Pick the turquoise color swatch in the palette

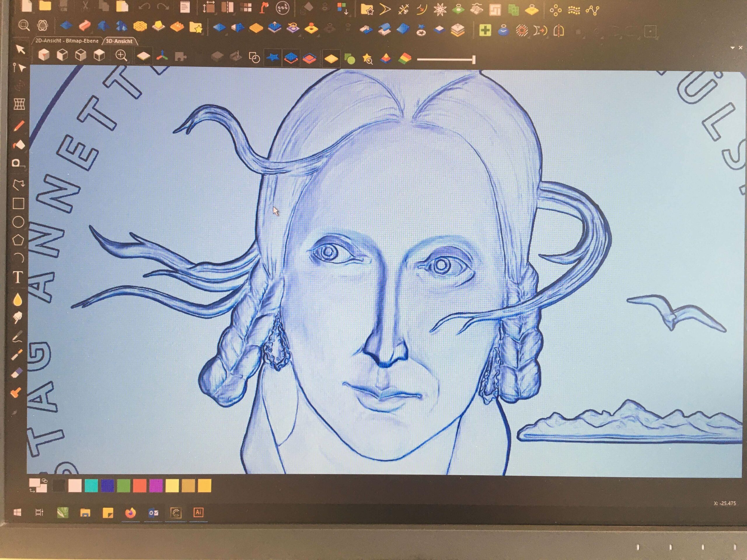[x=91, y=486]
